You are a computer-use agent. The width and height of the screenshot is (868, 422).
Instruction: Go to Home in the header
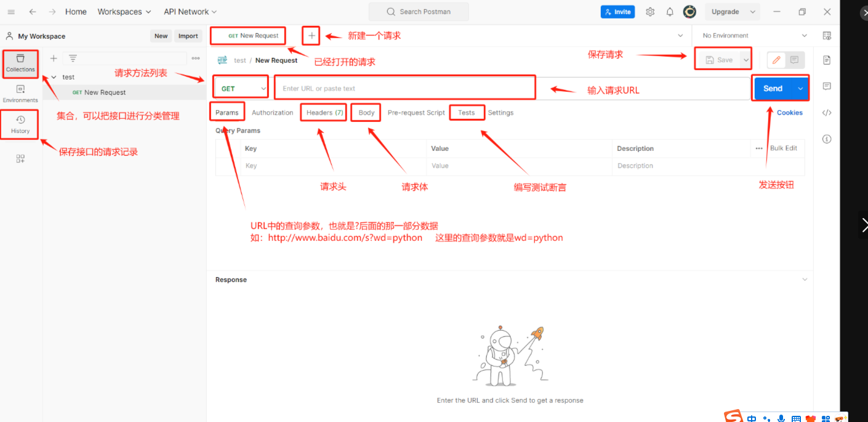coord(76,12)
